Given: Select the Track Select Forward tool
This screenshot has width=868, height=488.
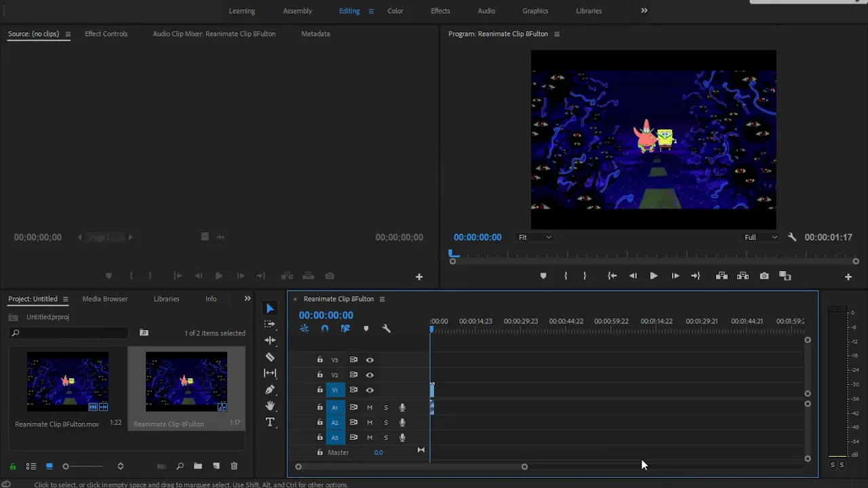Looking at the screenshot, I should point(270,325).
